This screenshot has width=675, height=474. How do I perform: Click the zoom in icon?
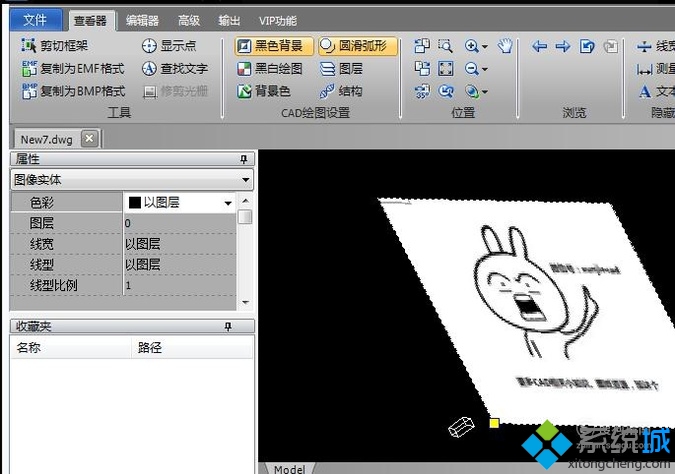point(471,46)
